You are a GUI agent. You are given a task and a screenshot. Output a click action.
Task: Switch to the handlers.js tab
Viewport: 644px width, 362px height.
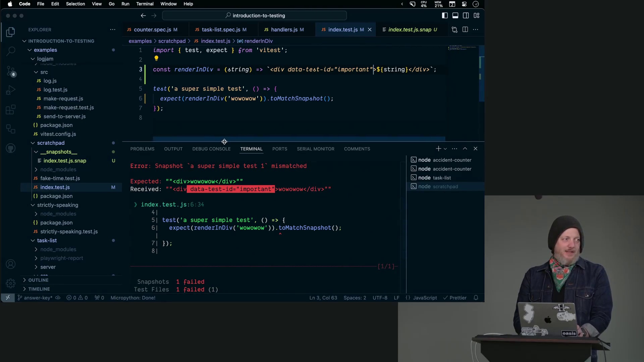(284, 29)
